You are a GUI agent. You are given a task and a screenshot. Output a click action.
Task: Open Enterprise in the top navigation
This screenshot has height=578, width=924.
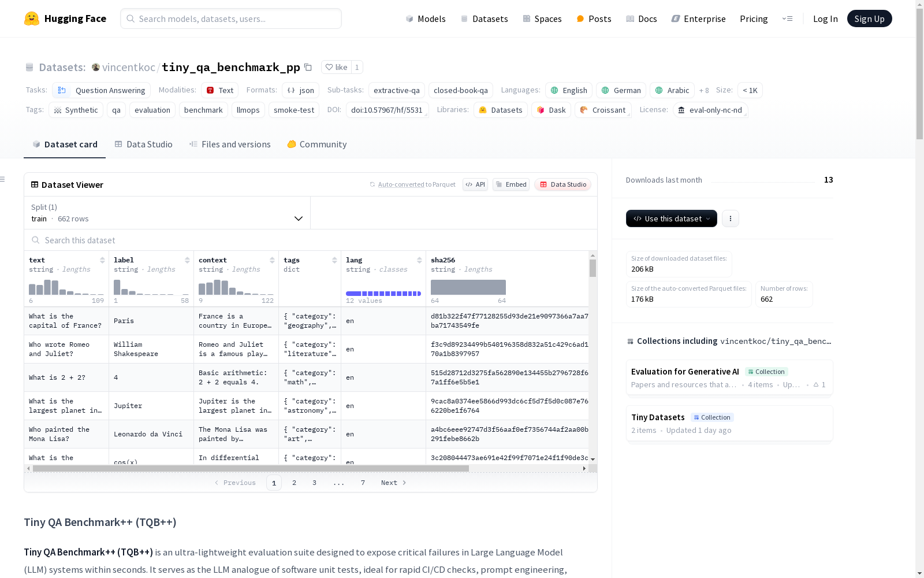tap(699, 18)
